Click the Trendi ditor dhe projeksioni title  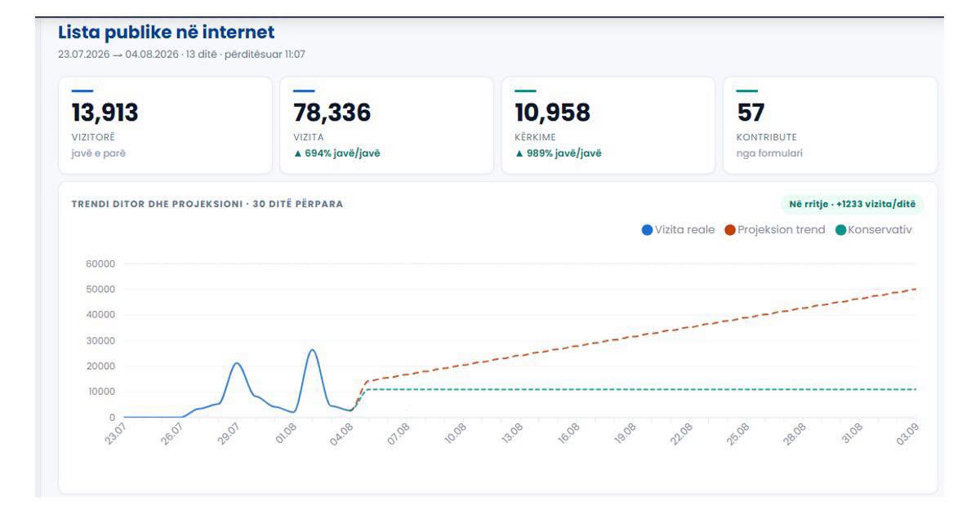pyautogui.click(x=207, y=204)
